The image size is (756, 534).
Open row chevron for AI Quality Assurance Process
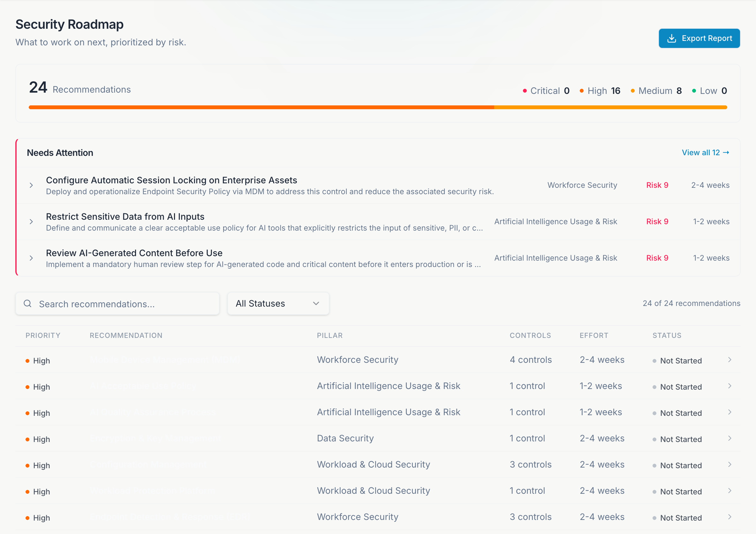[x=730, y=412]
